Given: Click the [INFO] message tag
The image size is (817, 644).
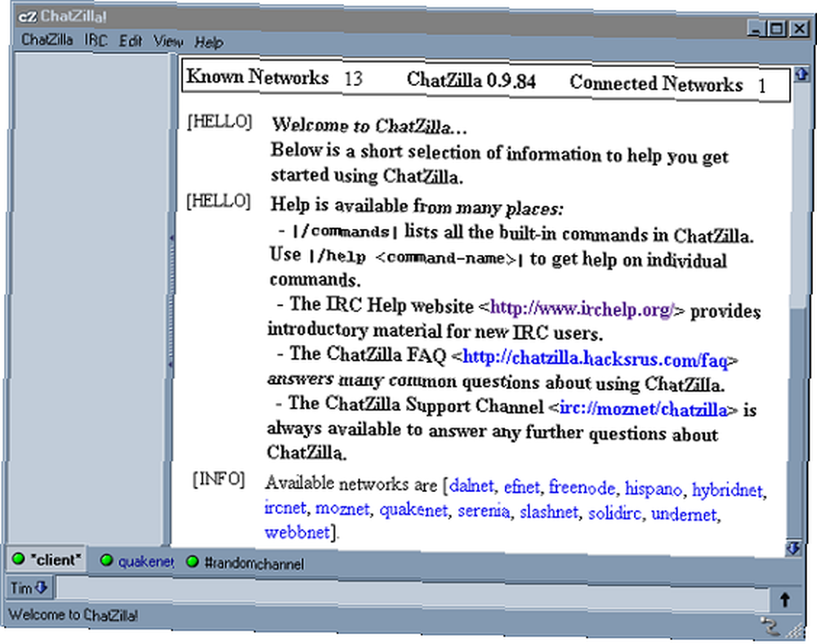Looking at the screenshot, I should click(218, 479).
